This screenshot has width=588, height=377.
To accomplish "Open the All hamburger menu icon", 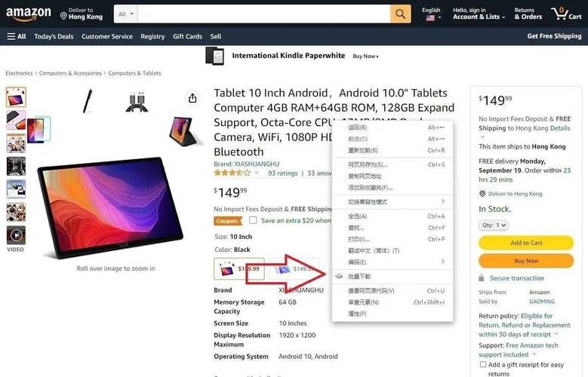I will 11,36.
